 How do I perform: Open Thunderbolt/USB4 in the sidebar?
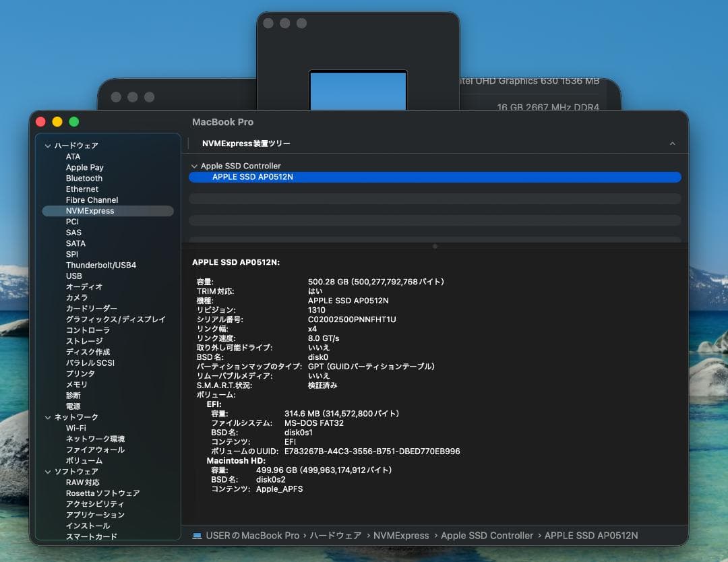[100, 265]
